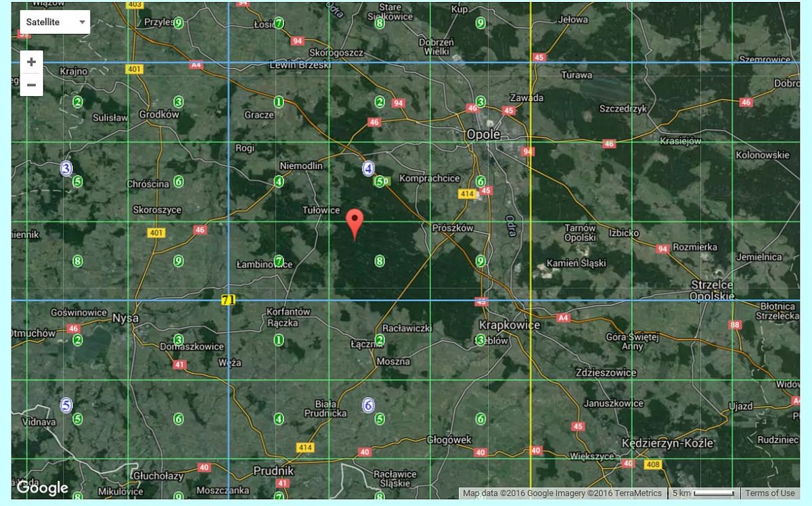Click the dropdown arrow beside Satellite

coord(83,22)
